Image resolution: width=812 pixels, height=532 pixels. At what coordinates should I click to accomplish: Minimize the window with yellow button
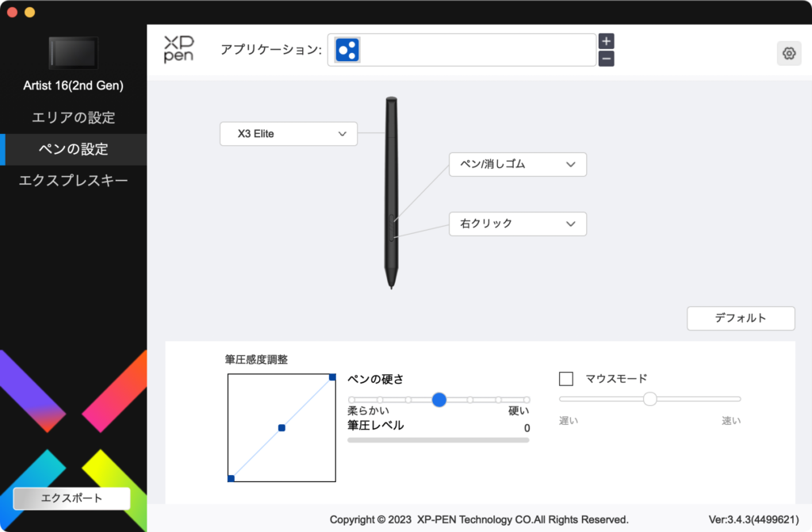point(30,13)
